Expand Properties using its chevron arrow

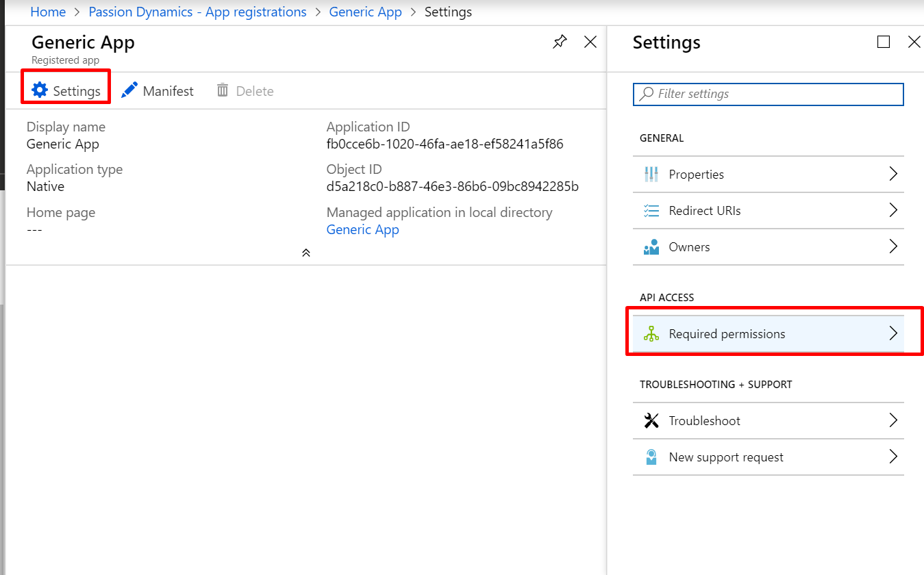(x=892, y=174)
